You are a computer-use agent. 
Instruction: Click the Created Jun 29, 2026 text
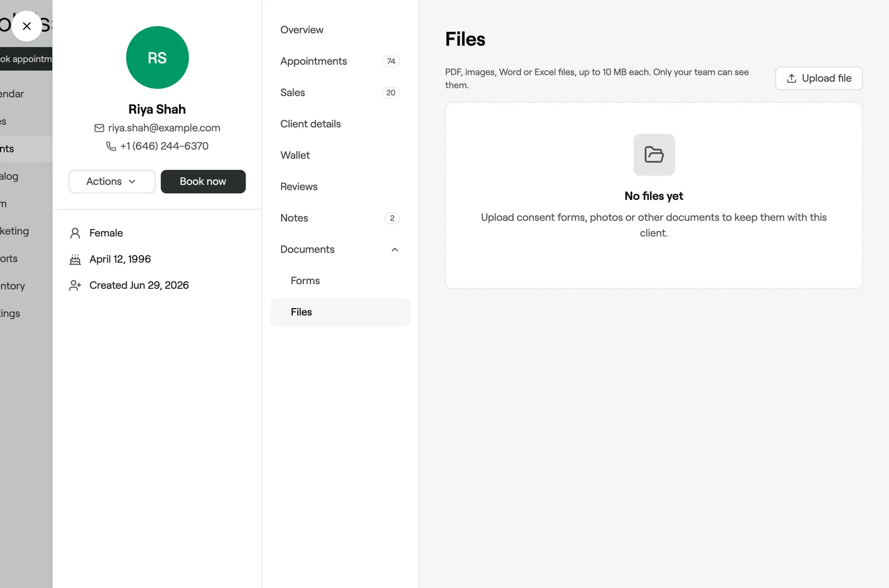click(139, 285)
